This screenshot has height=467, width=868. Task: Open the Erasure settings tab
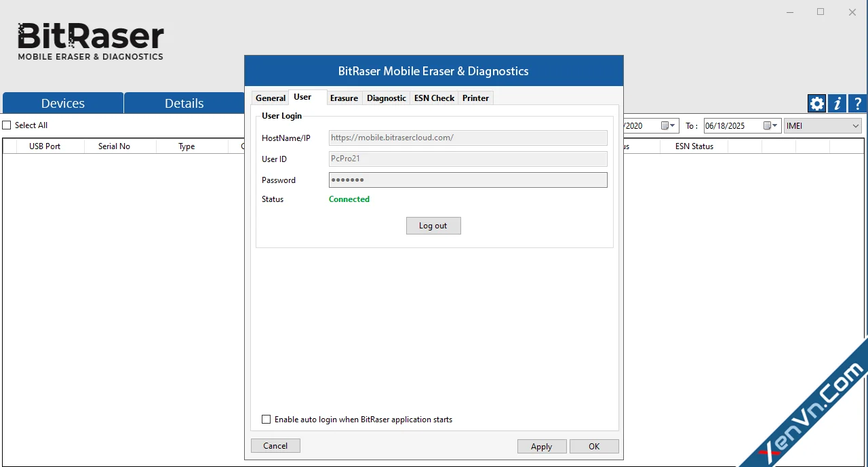(344, 98)
